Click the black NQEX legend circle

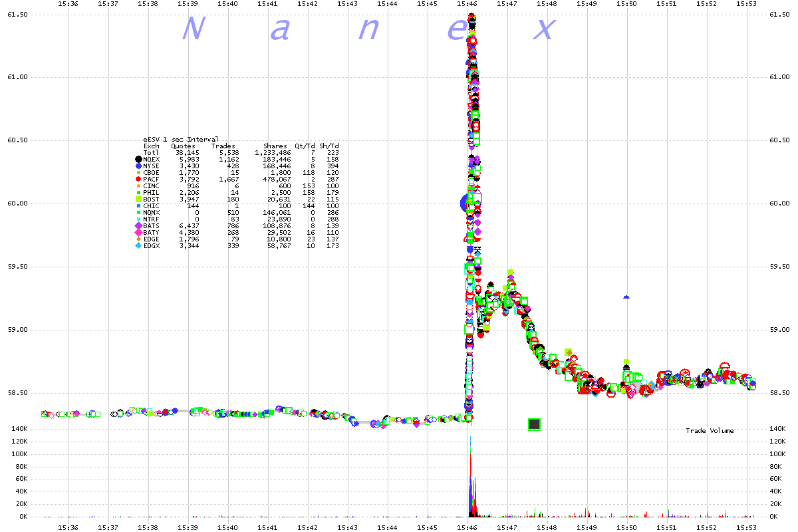(x=138, y=160)
